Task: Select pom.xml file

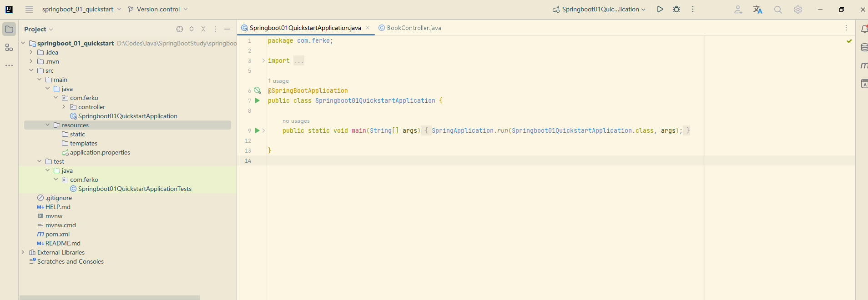Action: 57,234
